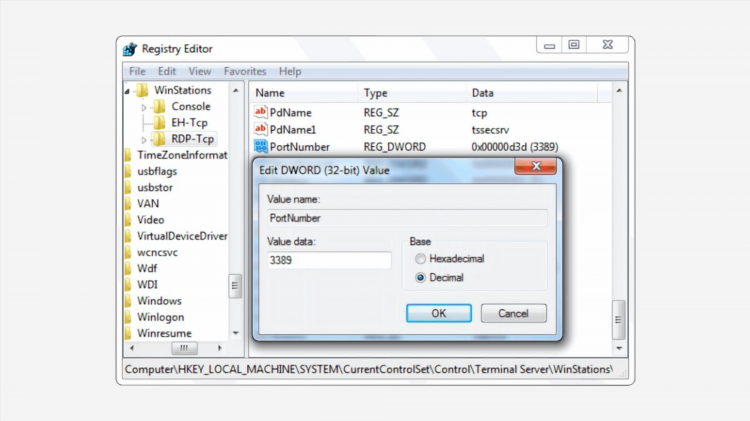Click the PdName1 string value icon
Screen dimensions: 750x421
(260, 129)
